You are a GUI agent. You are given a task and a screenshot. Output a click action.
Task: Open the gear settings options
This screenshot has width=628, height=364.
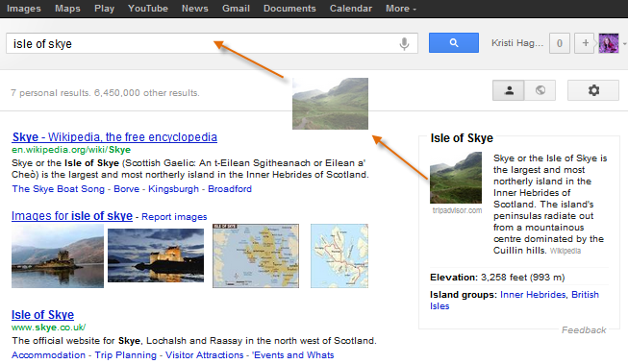[593, 90]
